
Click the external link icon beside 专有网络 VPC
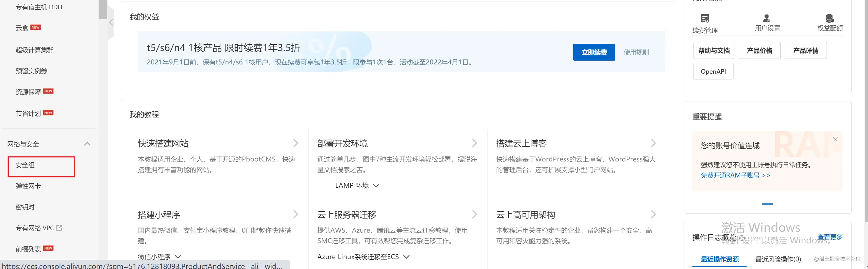pyautogui.click(x=59, y=228)
